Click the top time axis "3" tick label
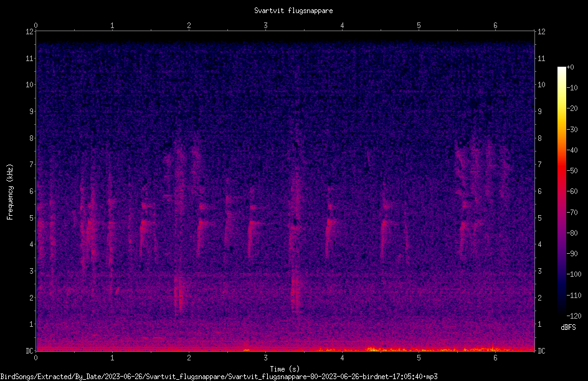 pyautogui.click(x=265, y=26)
